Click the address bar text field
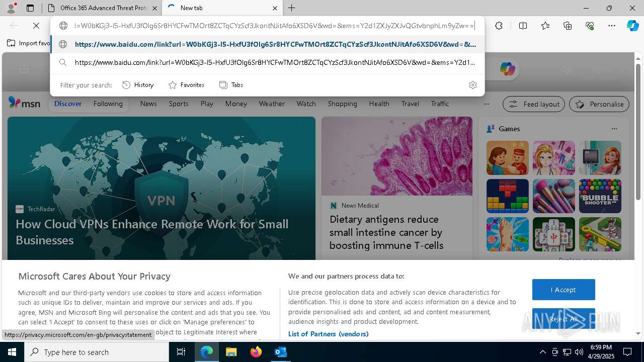 [x=274, y=26]
